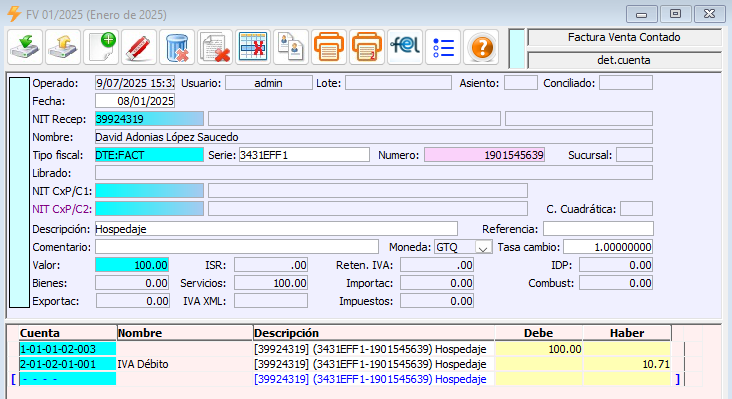
Task: Select account cell 1-01-01-02-003
Action: tap(68, 349)
